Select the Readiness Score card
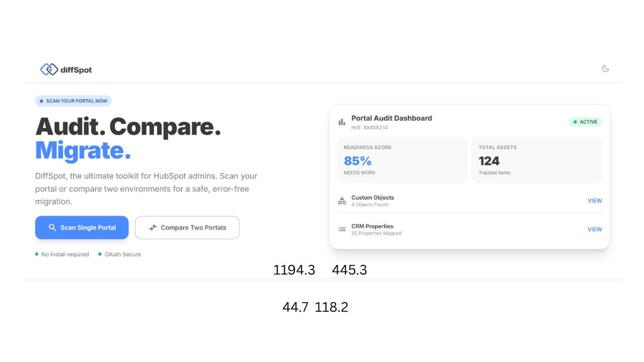The image size is (644, 362). click(402, 160)
